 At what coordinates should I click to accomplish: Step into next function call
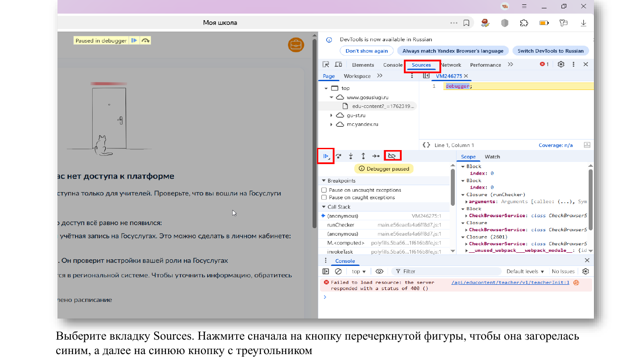[351, 156]
